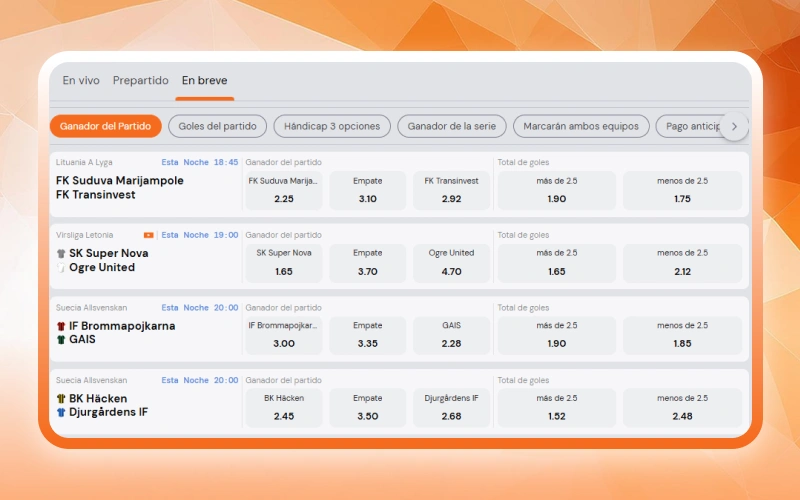Bet on FK Suduva Marijampole at 2.25
The width and height of the screenshot is (800, 500).
pyautogui.click(x=284, y=190)
